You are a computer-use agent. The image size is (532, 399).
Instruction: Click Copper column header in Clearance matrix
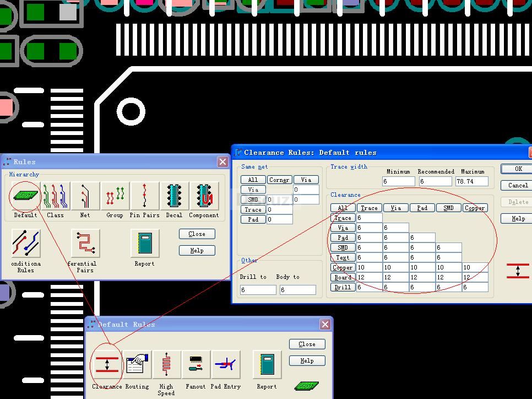[x=475, y=208]
